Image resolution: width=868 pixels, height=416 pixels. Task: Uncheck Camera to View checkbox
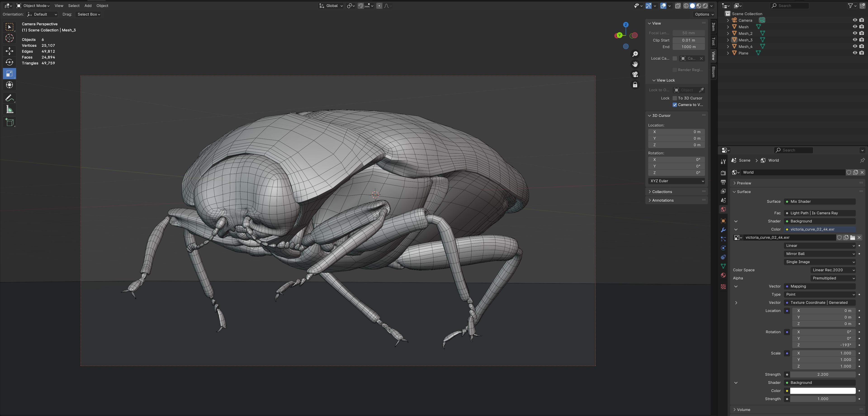[x=675, y=105]
